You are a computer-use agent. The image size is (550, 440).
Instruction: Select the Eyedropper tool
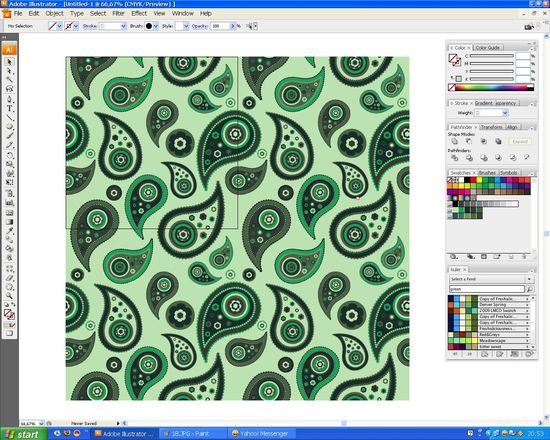pyautogui.click(x=9, y=231)
